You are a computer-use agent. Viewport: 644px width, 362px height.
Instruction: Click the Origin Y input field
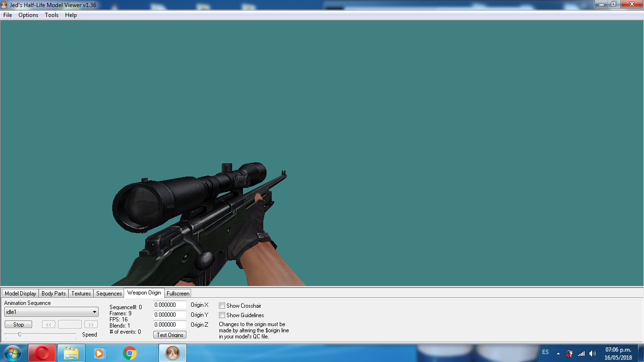coord(170,315)
